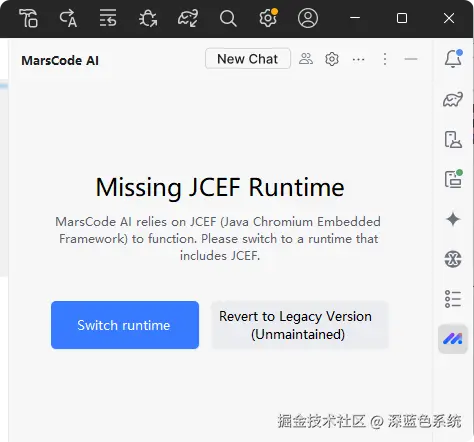Image resolution: width=474 pixels, height=442 pixels.
Task: Open the AI sparkle star icon in the sidebar
Action: [x=453, y=219]
